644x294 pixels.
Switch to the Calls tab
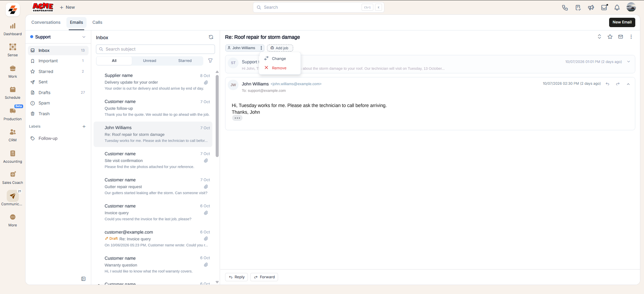[97, 22]
